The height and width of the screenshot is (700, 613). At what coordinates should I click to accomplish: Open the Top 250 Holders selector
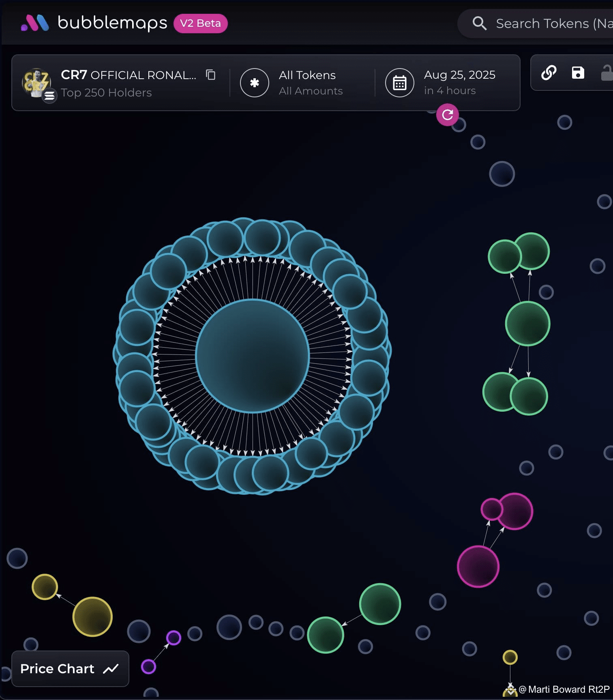[x=106, y=93]
